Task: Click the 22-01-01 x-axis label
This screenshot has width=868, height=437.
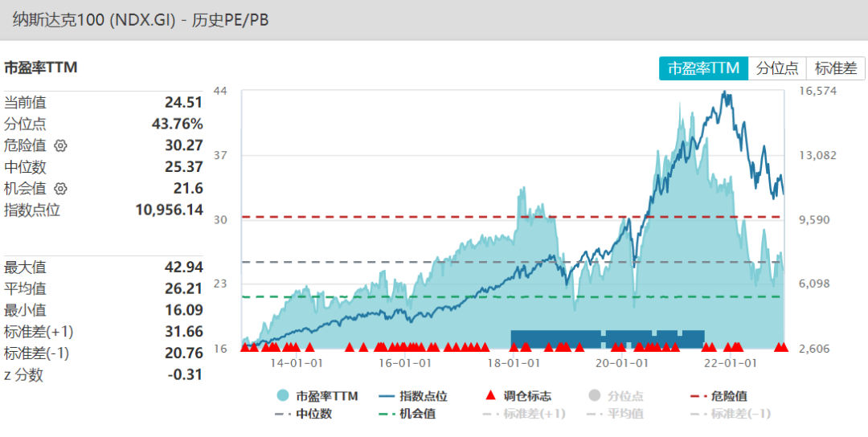Action: (731, 364)
